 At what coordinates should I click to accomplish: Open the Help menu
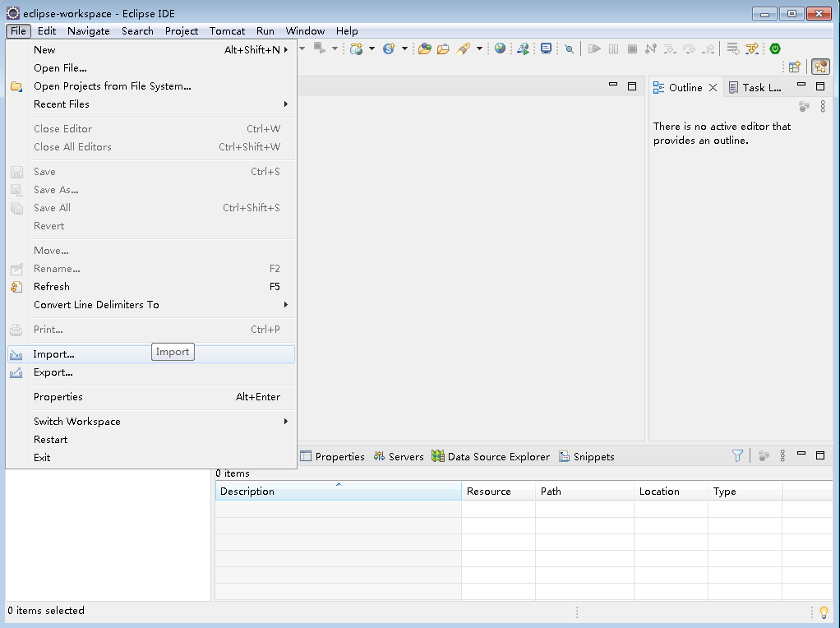(x=347, y=31)
